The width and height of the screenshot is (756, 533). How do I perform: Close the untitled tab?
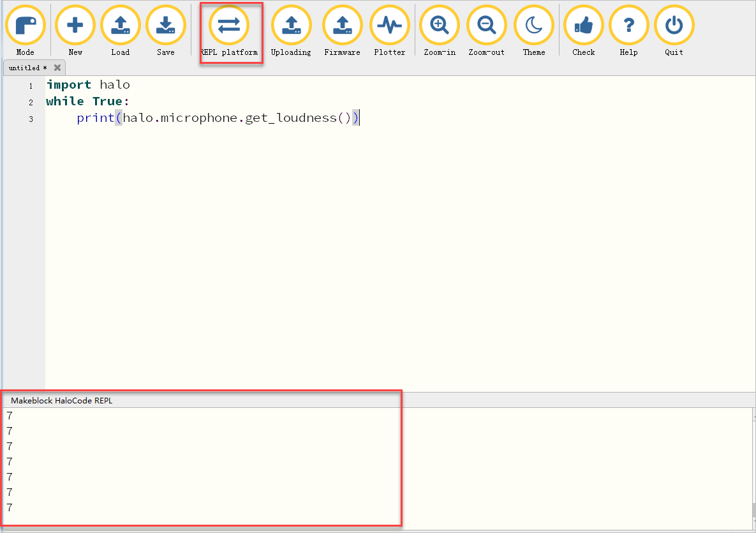[x=57, y=68]
